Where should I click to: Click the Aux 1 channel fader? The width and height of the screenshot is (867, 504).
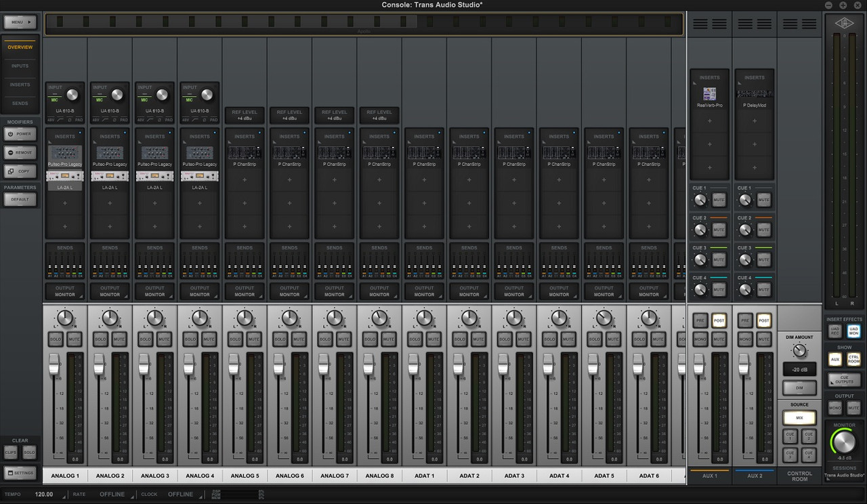(x=699, y=364)
